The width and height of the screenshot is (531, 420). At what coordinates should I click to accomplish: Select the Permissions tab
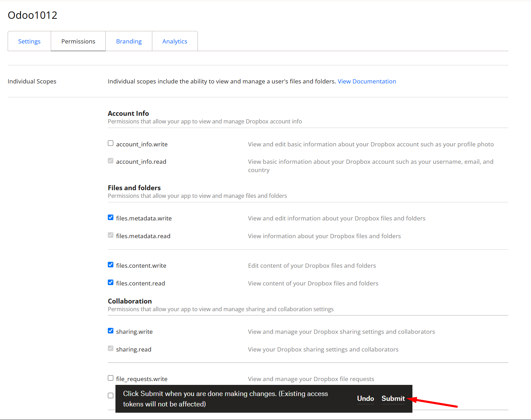(x=78, y=41)
